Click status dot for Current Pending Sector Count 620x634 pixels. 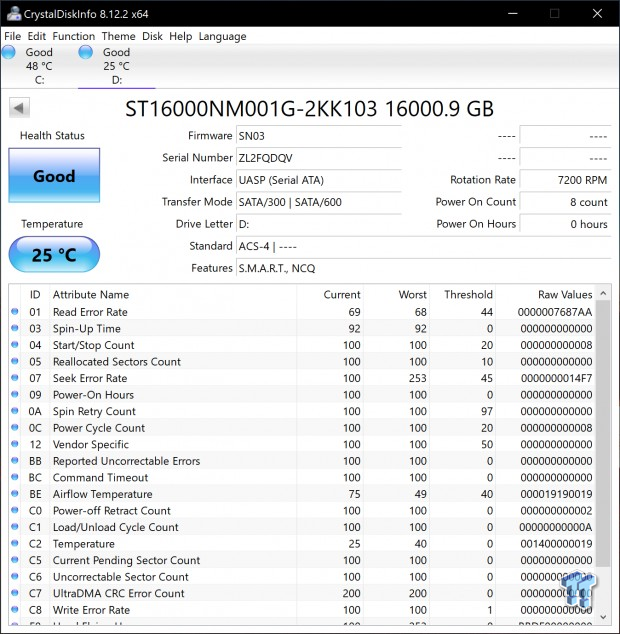pyautogui.click(x=15, y=560)
